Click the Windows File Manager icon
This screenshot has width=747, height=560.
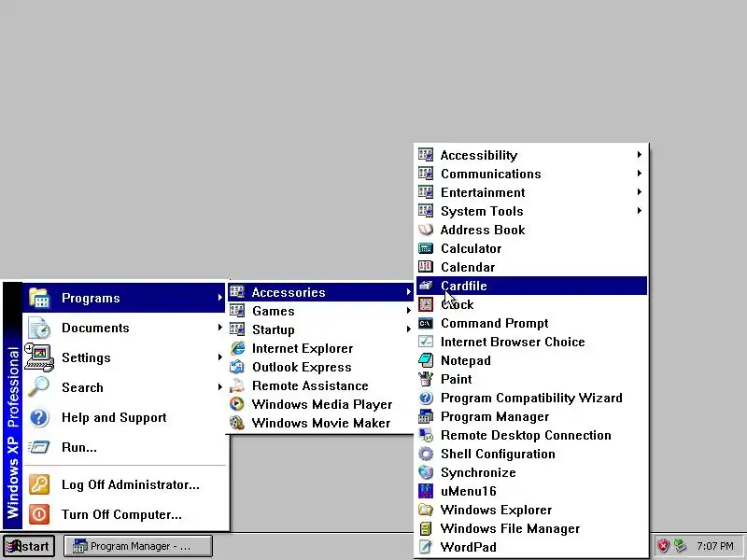[x=426, y=528]
